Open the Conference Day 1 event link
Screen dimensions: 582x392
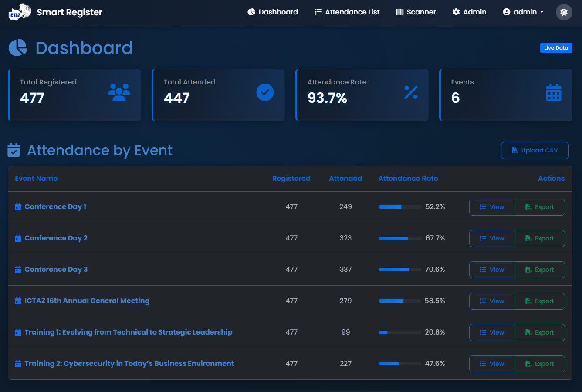coord(55,207)
